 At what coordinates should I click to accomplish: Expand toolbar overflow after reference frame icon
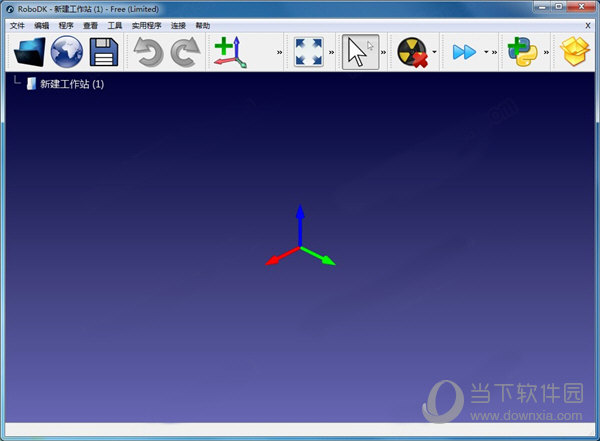pyautogui.click(x=279, y=52)
